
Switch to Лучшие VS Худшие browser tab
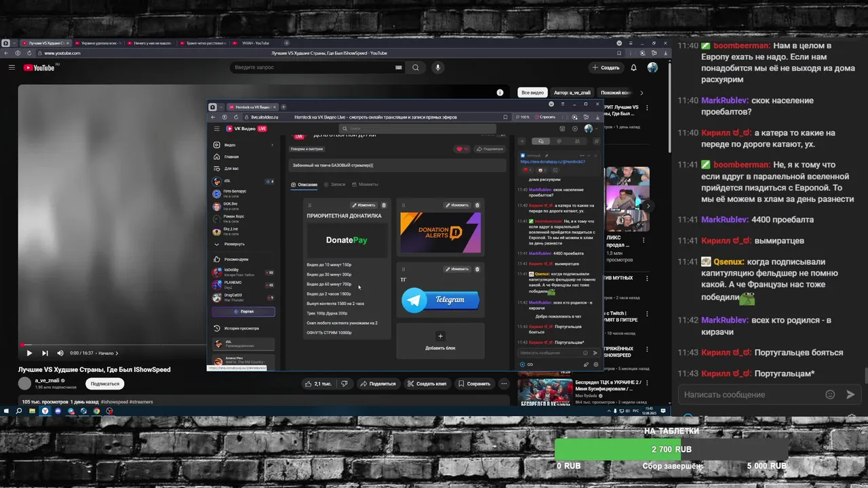pyautogui.click(x=45, y=43)
